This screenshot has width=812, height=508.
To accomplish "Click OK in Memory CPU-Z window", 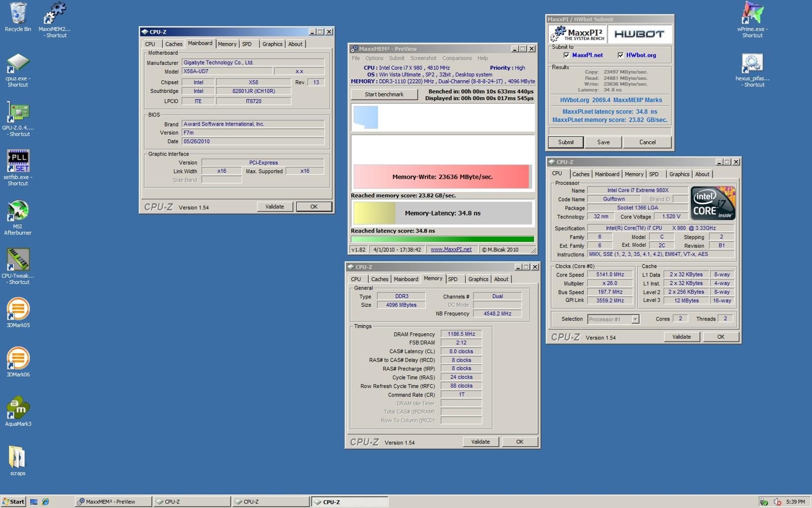I will 520,442.
